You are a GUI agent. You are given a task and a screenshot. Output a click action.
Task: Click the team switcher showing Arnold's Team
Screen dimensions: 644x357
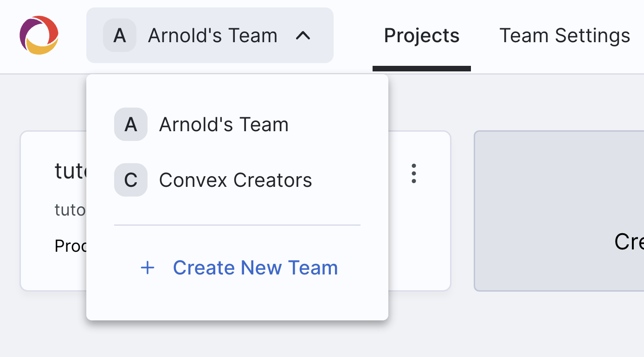pyautogui.click(x=210, y=35)
